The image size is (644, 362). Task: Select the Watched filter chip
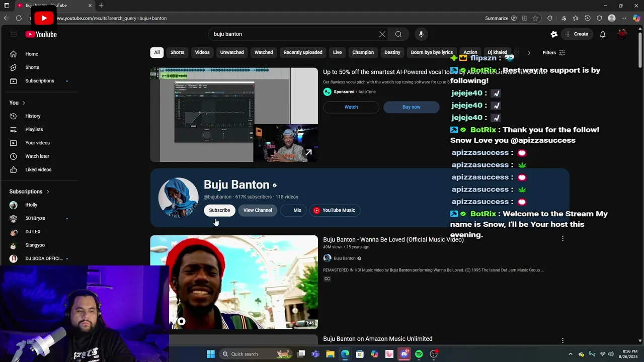pyautogui.click(x=264, y=52)
